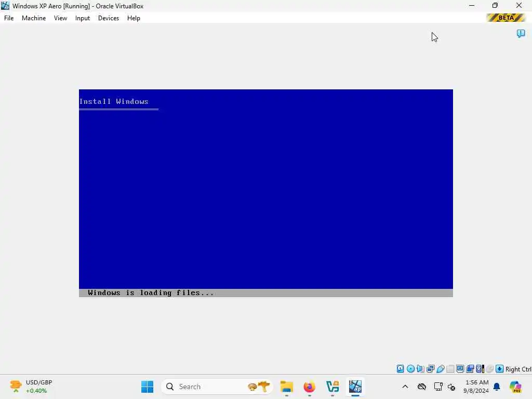Click the USB devices status icon

(441, 369)
